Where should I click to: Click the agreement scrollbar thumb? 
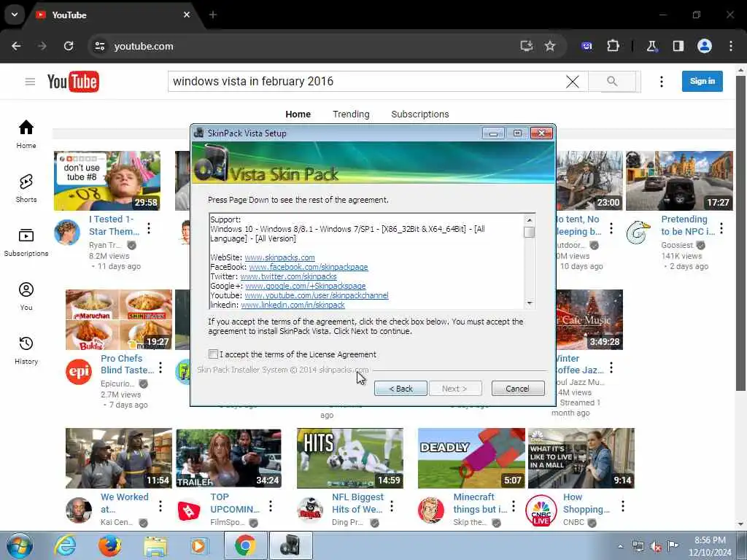530,233
